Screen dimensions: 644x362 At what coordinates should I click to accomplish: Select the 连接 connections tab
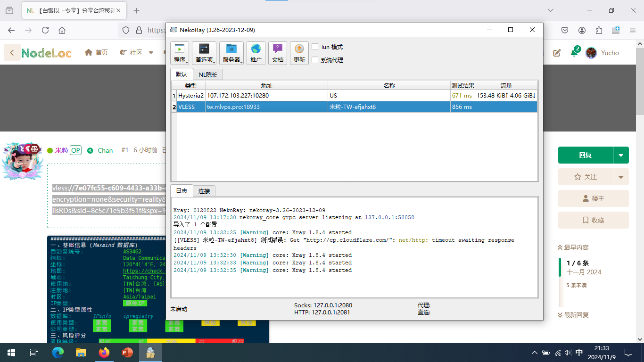point(204,191)
